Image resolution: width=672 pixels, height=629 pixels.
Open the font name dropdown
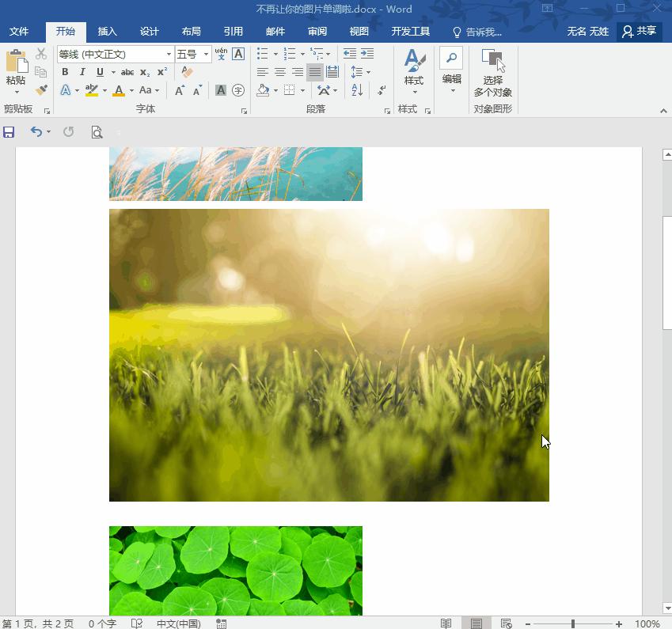click(x=169, y=54)
